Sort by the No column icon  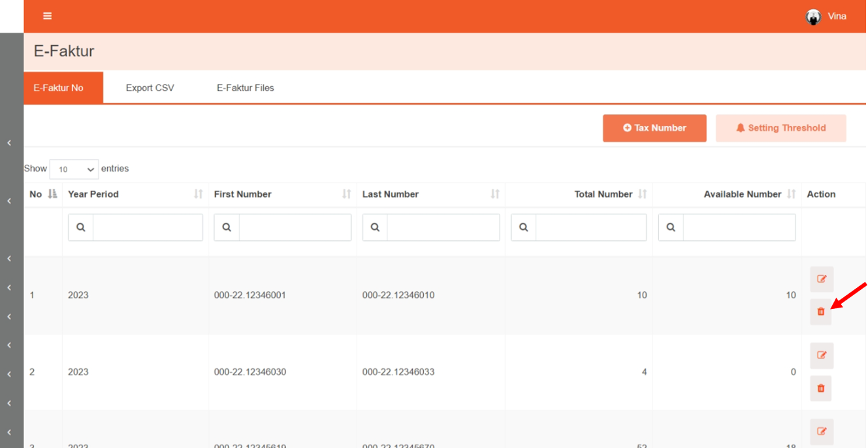[x=53, y=194]
